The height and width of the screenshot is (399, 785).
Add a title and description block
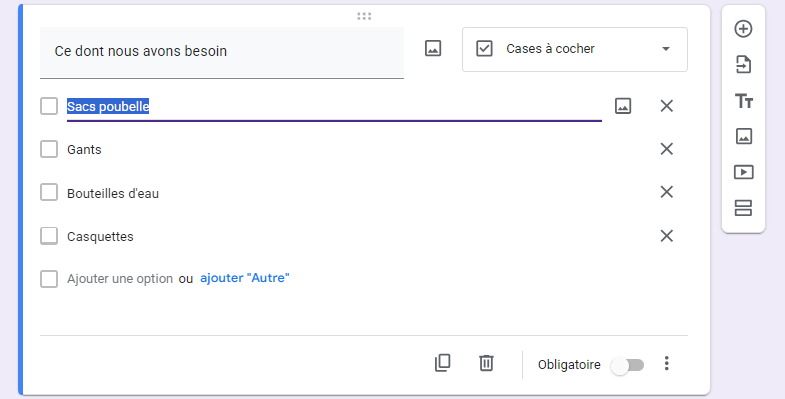click(743, 101)
